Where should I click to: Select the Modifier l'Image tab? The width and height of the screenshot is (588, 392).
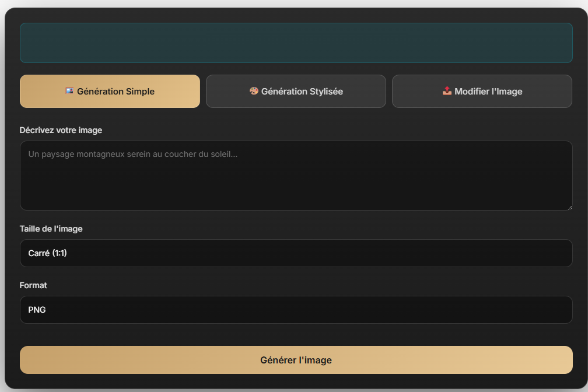(x=482, y=92)
